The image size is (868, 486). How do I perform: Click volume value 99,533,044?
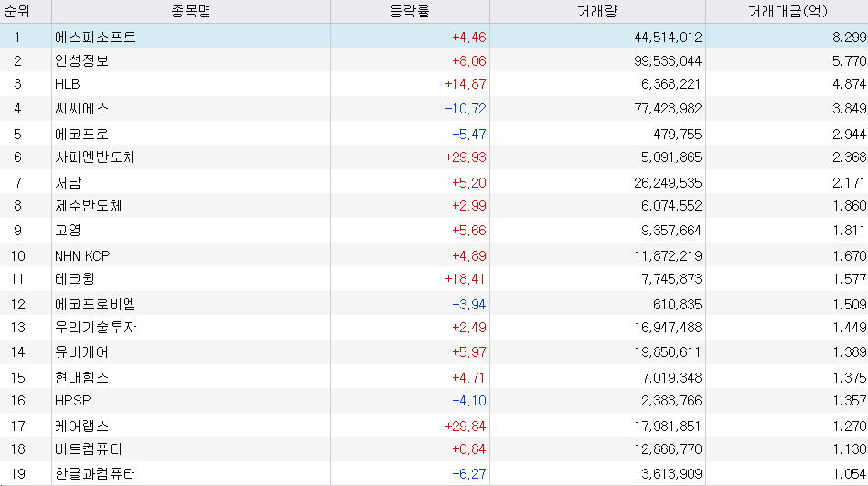(x=668, y=60)
